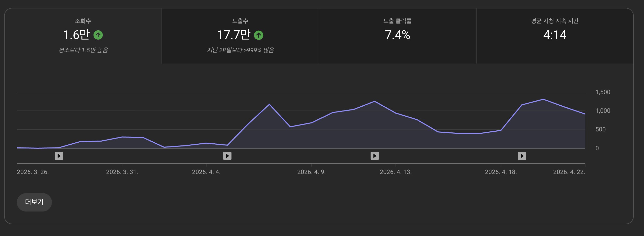
Task: Click the 2026. 4. 22. axis date label
Action: (569, 172)
